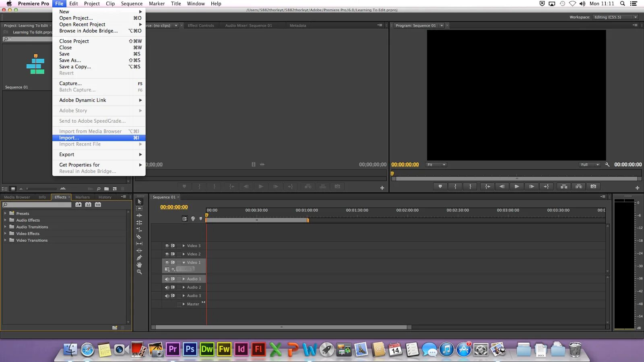
Task: Switch to the Media Browser tab
Action: tap(17, 197)
